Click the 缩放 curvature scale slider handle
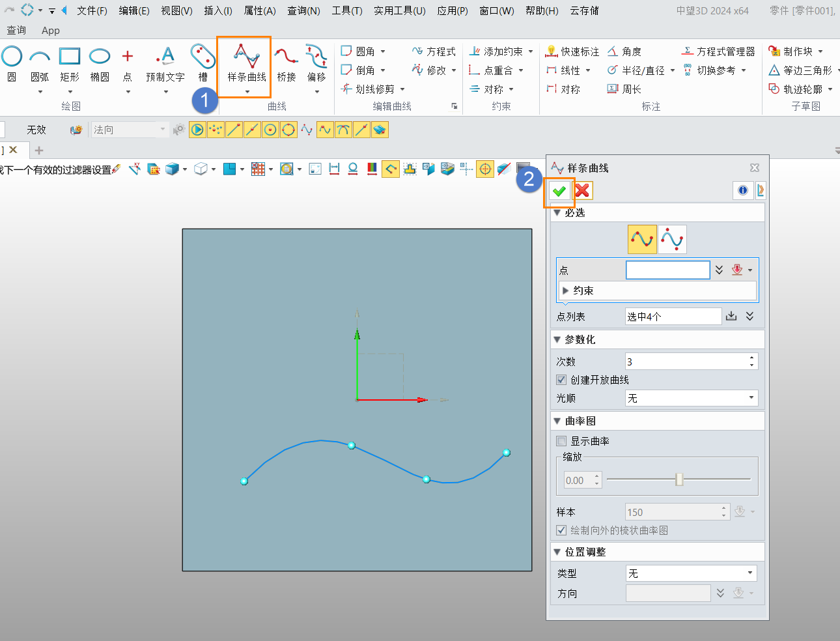This screenshot has width=840, height=641. pyautogui.click(x=679, y=479)
